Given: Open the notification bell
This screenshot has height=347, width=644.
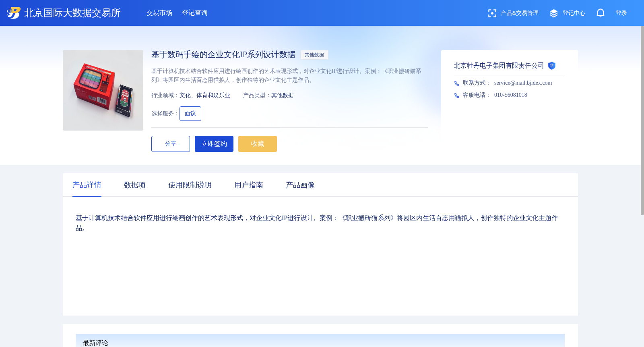Looking at the screenshot, I should (601, 13).
